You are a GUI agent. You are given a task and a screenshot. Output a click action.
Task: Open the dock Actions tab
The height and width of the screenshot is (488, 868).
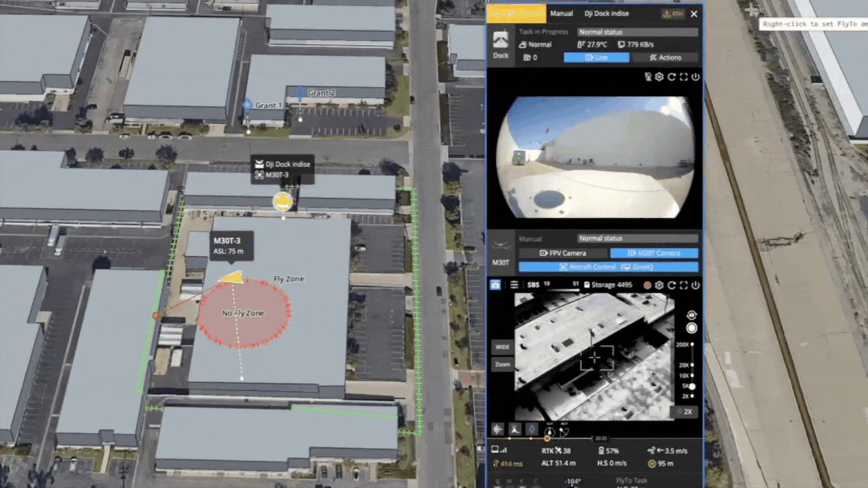pyautogui.click(x=665, y=57)
